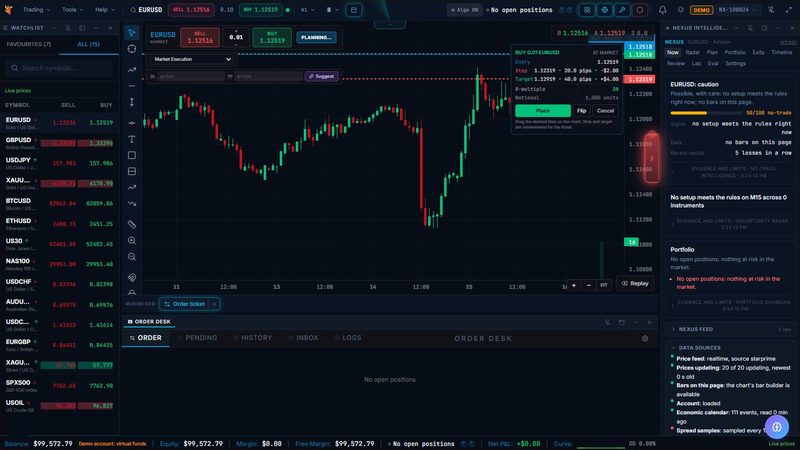Click the fullscreen expand arrows icon

(789, 10)
